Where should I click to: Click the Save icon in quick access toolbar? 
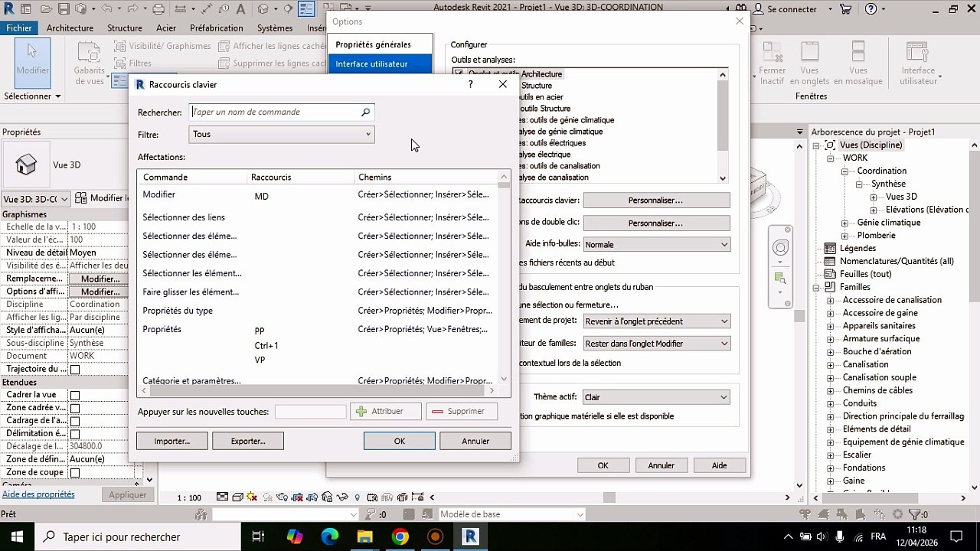click(x=64, y=9)
